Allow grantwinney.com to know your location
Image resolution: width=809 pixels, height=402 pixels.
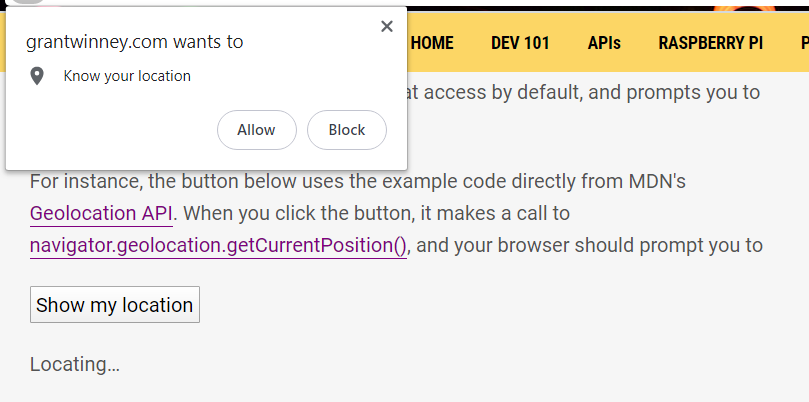click(256, 130)
